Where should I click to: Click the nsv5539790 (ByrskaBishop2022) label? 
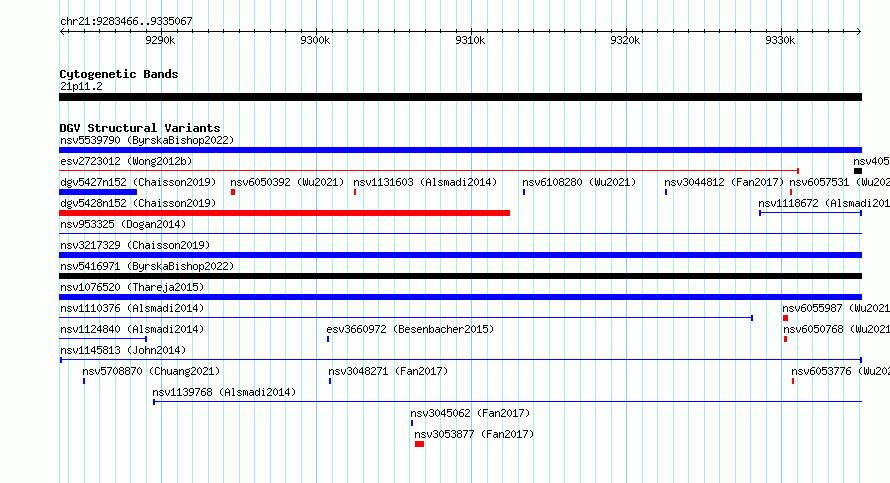[147, 140]
